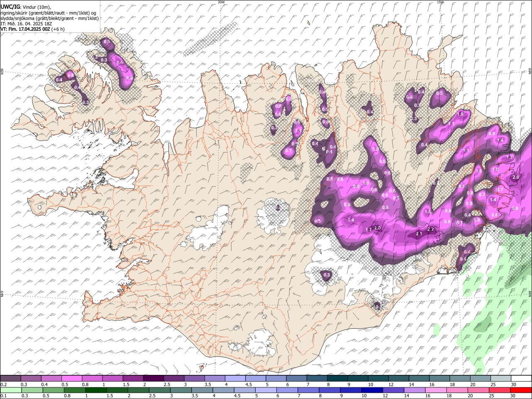Click the '15W' longitude label
532x399 pixels.
[x=440, y=2]
